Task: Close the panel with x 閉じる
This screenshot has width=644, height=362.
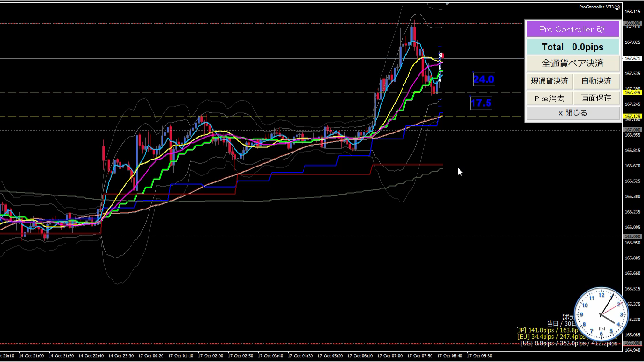Action: [573, 113]
